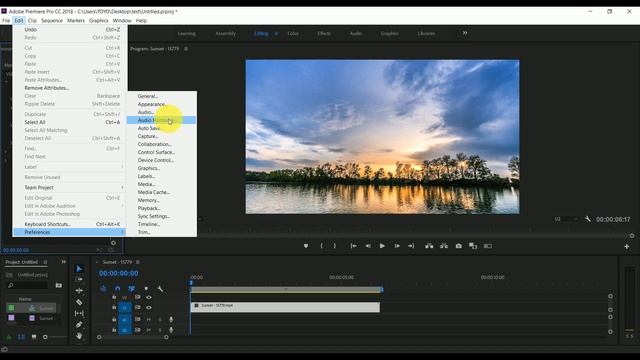Step forward one frame
Viewport: 640px width, 360px height.
[397, 246]
